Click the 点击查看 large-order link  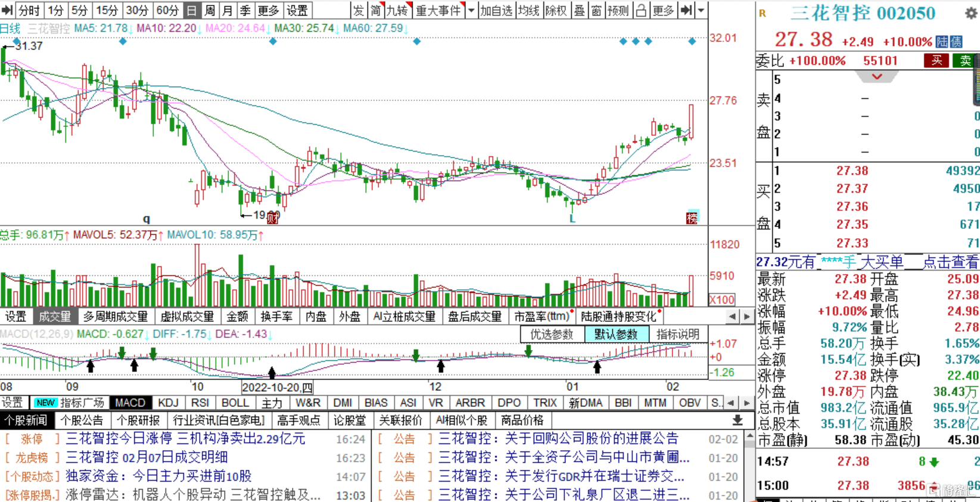950,262
